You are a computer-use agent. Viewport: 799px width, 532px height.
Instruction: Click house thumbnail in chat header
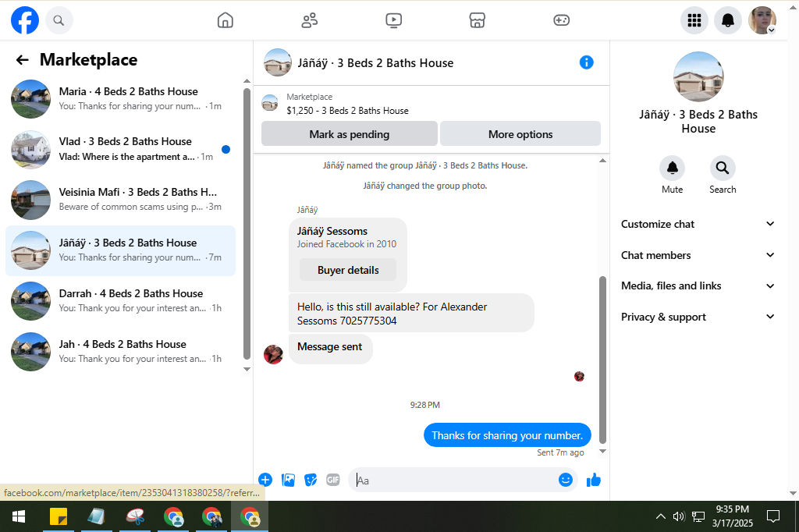coord(277,62)
